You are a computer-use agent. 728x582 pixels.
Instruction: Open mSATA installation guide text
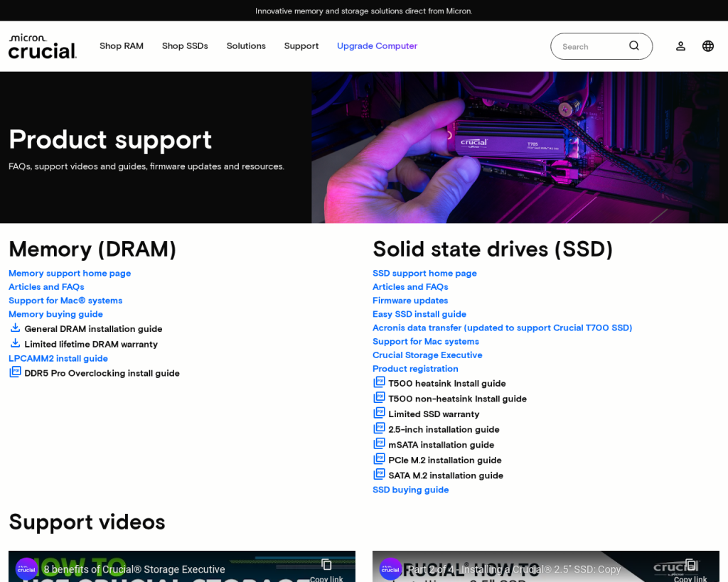tap(441, 445)
